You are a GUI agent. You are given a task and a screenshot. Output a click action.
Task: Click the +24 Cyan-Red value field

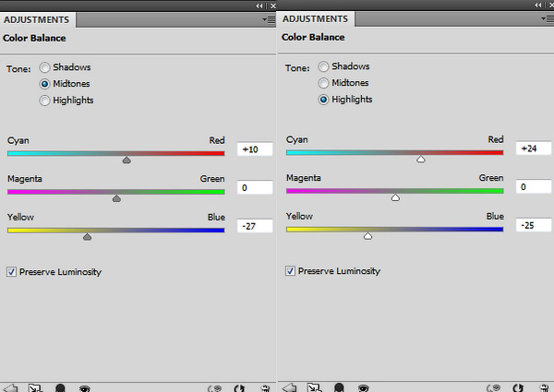pos(534,148)
